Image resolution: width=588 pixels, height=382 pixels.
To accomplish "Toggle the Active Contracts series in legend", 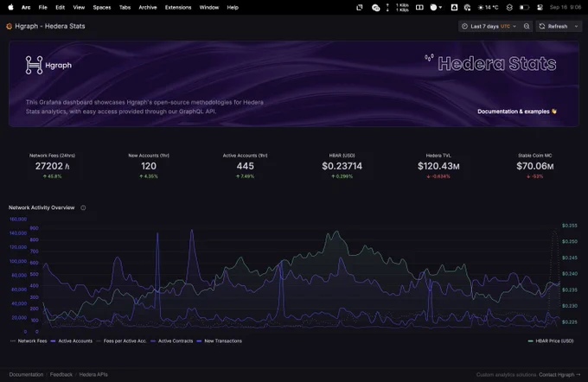I will tap(176, 341).
